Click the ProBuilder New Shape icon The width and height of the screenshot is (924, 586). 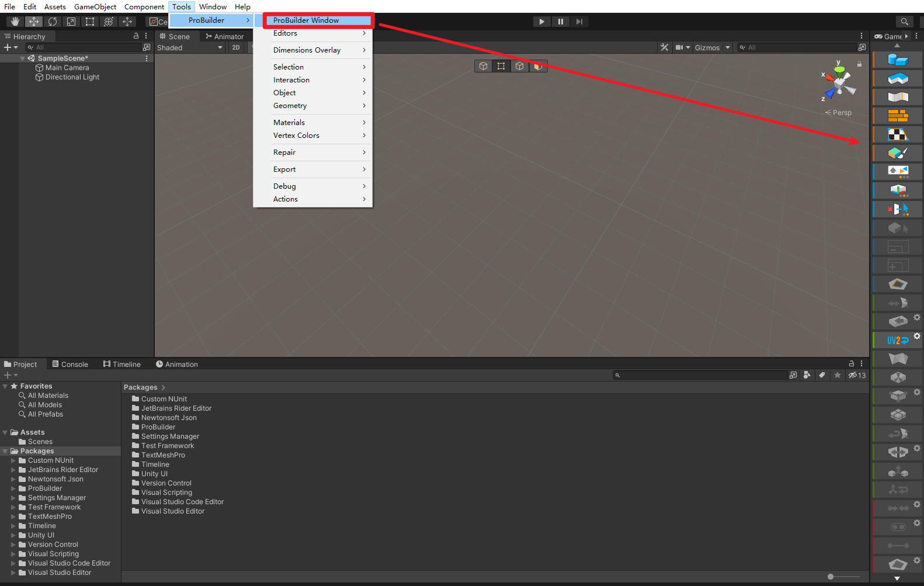coord(898,60)
